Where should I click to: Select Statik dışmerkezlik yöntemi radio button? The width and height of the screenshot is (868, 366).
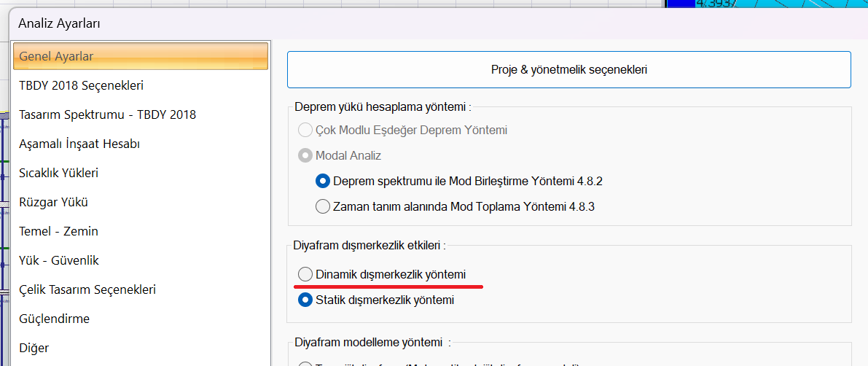[x=305, y=300]
